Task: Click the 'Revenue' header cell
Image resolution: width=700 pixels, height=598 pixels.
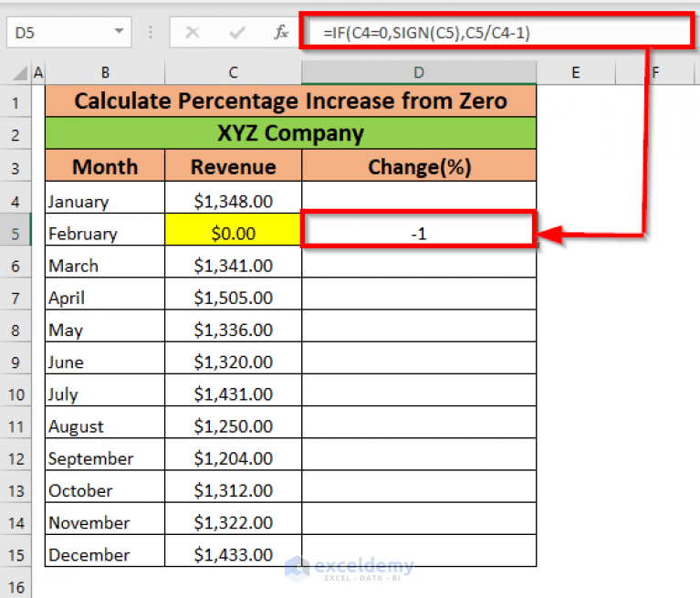Action: tap(233, 165)
